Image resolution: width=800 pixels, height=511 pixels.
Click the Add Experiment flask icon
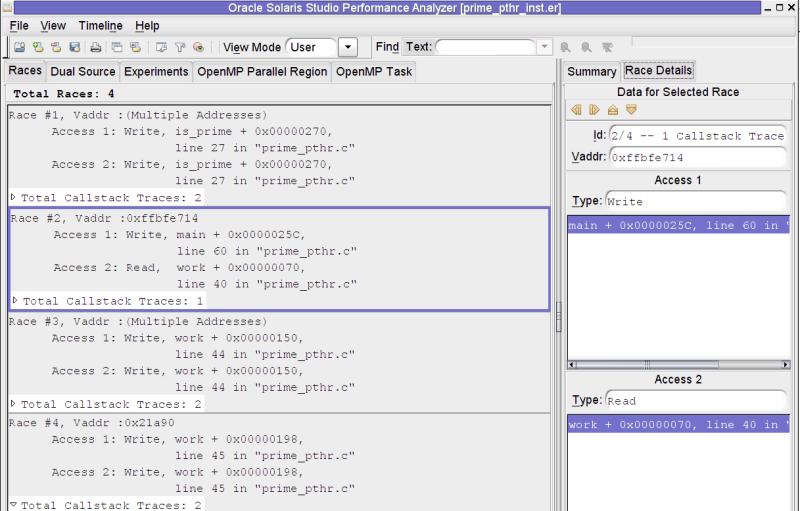[x=38, y=47]
